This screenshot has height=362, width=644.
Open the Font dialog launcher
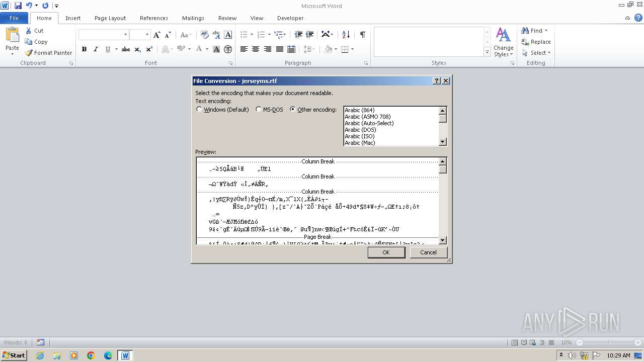click(x=230, y=63)
